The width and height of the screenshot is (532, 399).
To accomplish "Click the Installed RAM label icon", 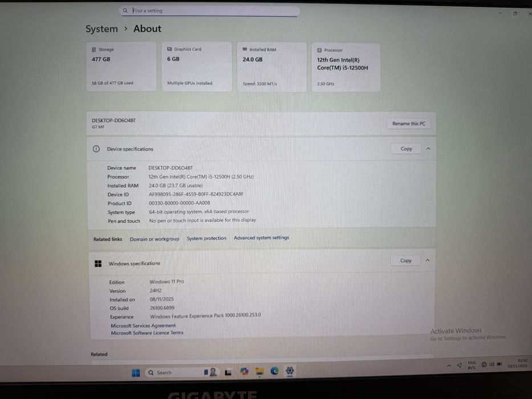I will pyautogui.click(x=245, y=49).
